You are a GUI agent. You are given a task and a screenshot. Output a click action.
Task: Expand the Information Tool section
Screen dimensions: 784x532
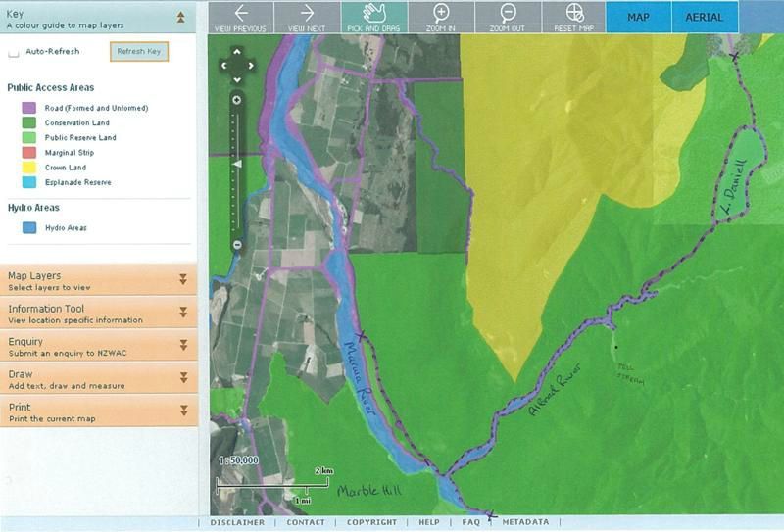pos(182,313)
